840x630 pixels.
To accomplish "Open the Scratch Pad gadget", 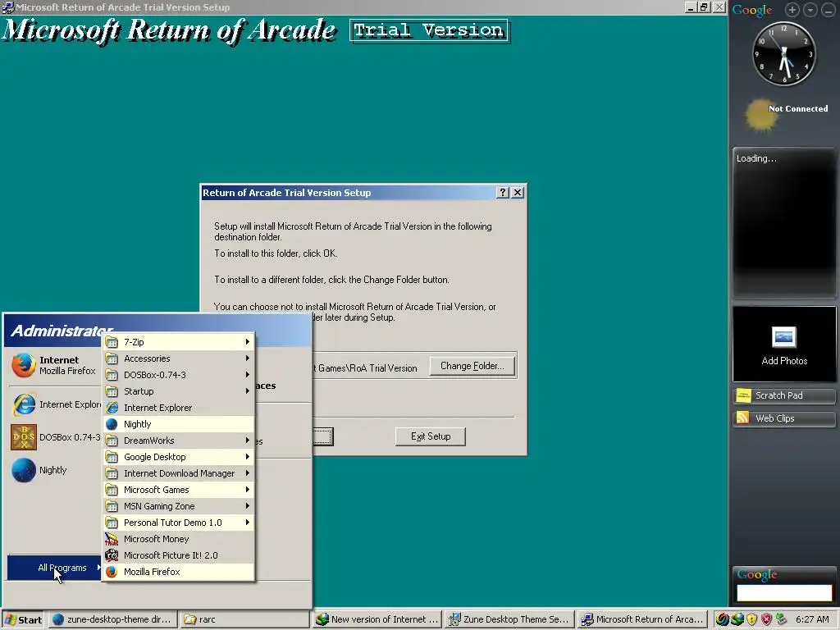I will pos(784,395).
